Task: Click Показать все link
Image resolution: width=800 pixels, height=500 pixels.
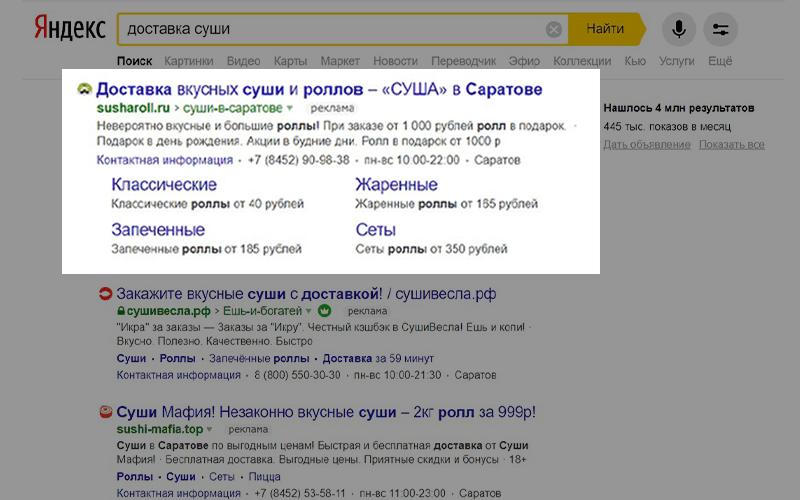Action: (732, 144)
